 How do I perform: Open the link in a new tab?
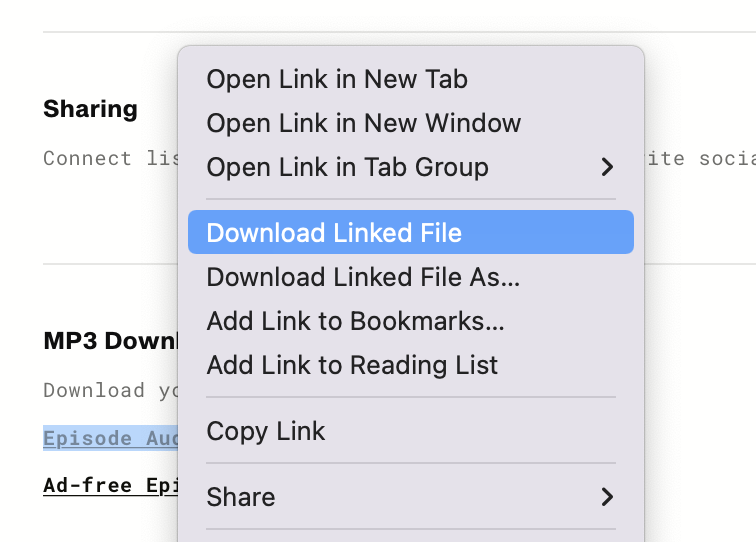(337, 79)
